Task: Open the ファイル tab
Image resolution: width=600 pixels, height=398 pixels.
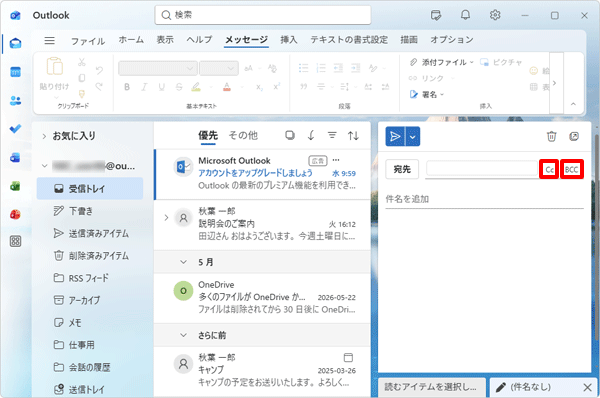Action: point(88,41)
